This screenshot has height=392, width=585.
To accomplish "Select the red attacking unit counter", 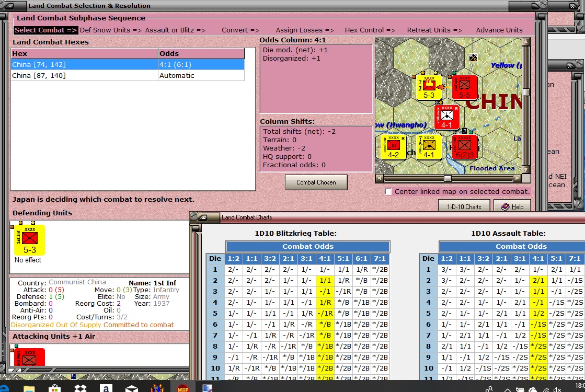I will [x=29, y=358].
